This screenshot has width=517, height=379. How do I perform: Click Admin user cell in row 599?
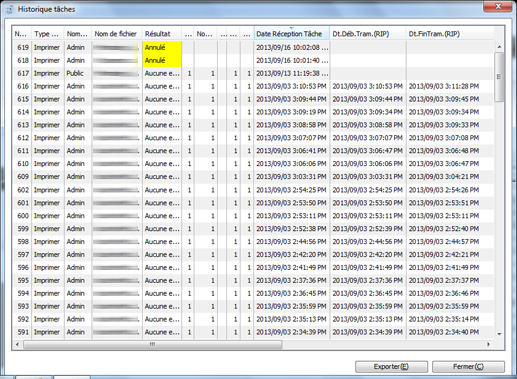(75, 229)
